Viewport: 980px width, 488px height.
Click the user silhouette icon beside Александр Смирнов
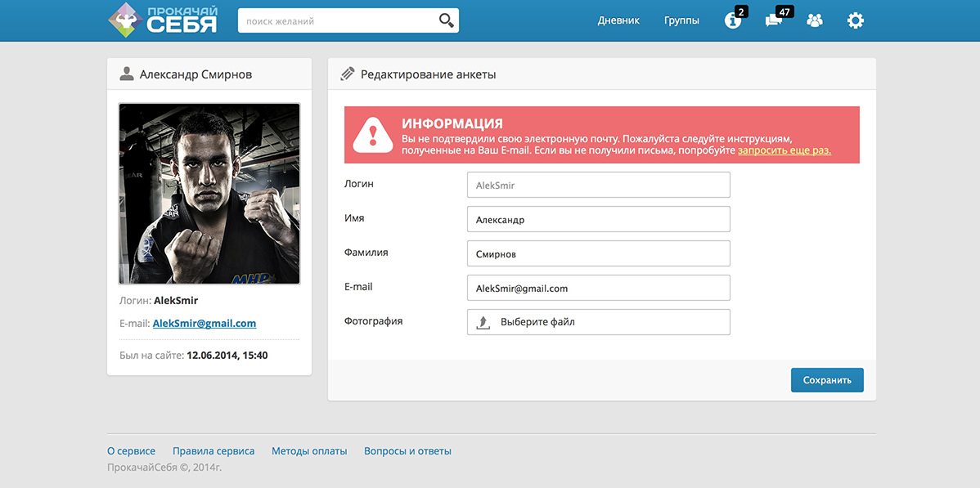[x=126, y=74]
